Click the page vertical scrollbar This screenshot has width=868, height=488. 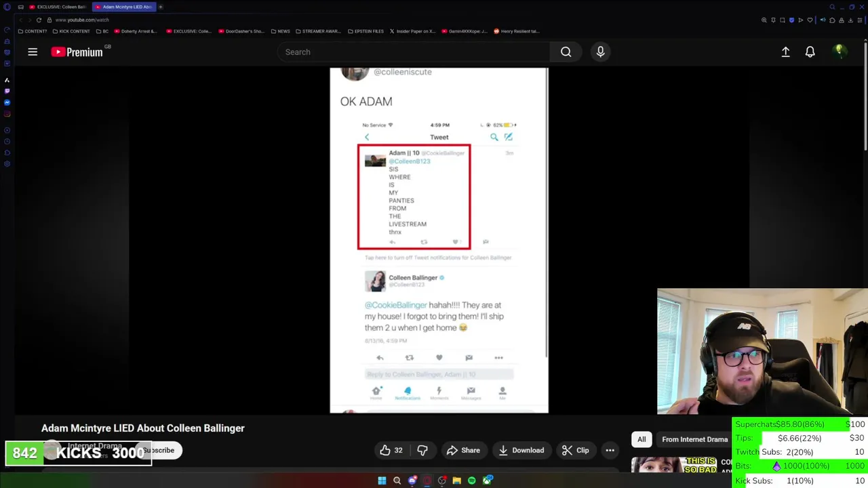(x=865, y=95)
